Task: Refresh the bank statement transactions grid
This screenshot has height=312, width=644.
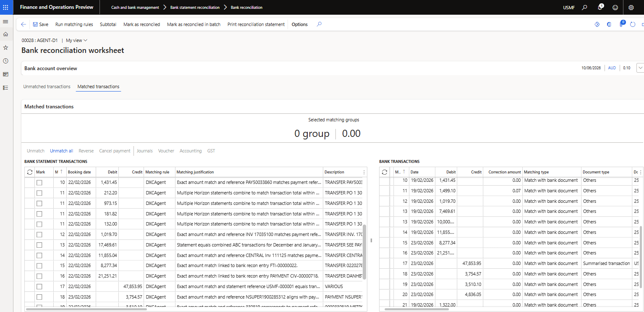Action: pyautogui.click(x=29, y=172)
